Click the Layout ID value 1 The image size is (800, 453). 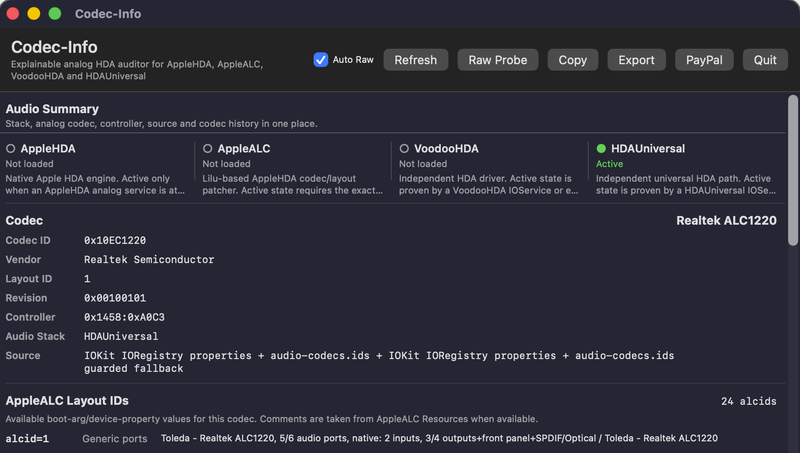click(87, 279)
